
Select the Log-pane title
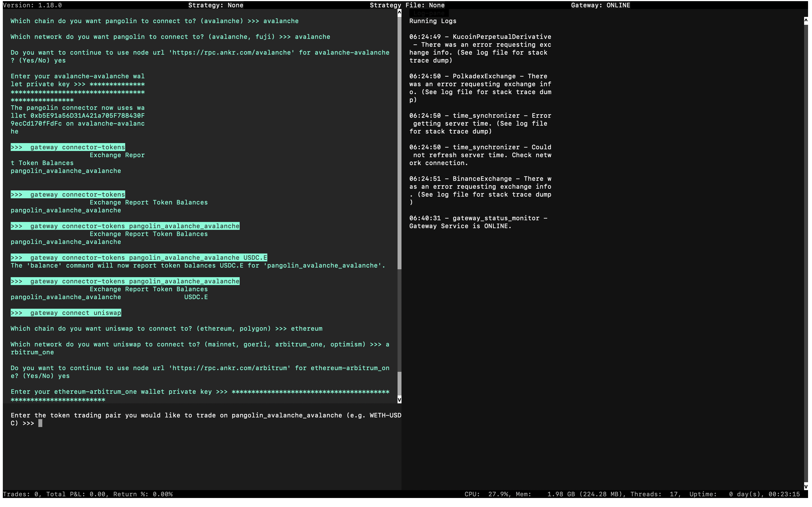point(429,13)
